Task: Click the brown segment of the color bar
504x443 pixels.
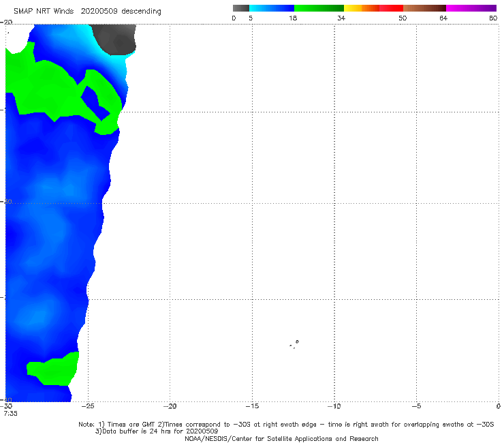Action: 424,8
